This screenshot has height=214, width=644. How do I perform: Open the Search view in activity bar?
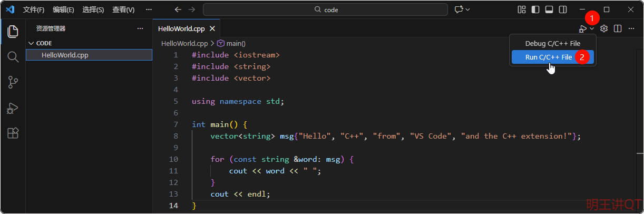tap(13, 56)
